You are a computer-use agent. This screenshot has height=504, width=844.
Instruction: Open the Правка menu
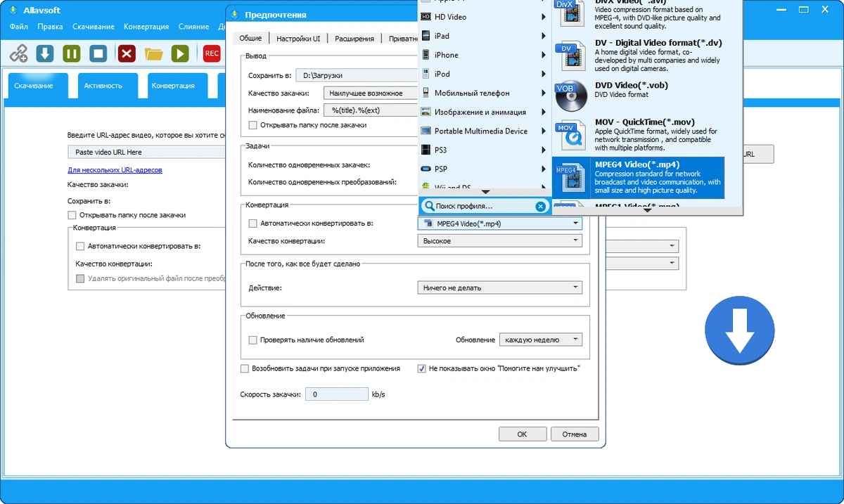pyautogui.click(x=50, y=27)
